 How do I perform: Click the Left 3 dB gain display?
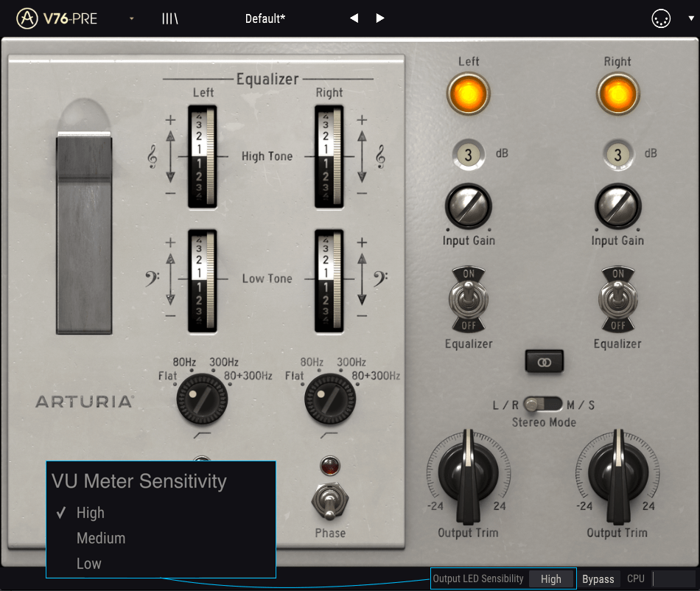tap(469, 155)
